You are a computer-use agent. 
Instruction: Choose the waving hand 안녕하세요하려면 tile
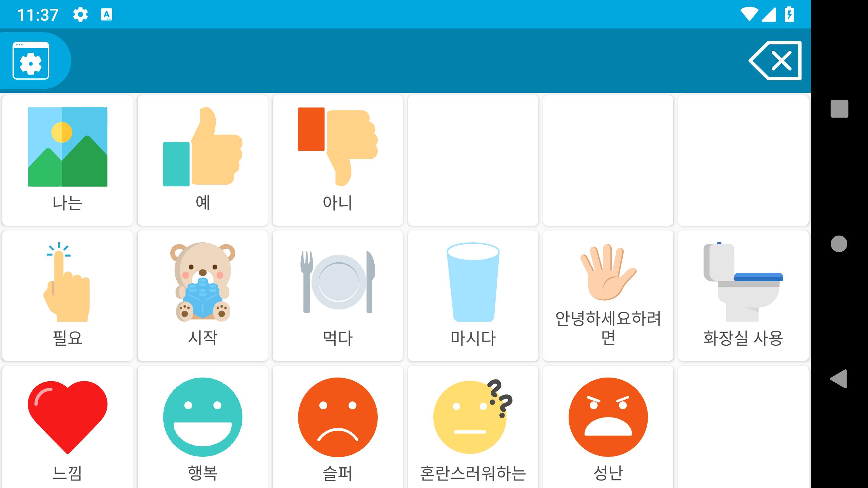click(608, 296)
